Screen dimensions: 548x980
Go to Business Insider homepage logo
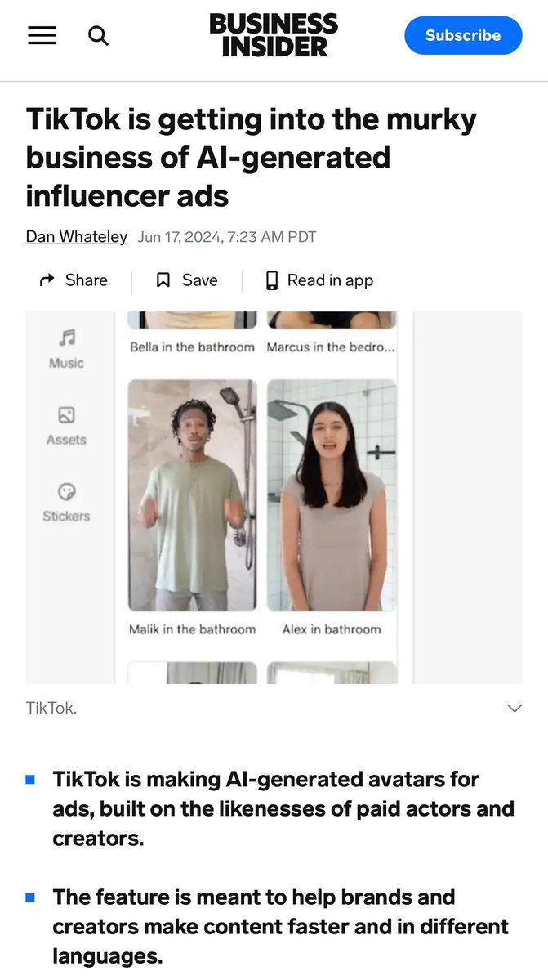point(274,36)
